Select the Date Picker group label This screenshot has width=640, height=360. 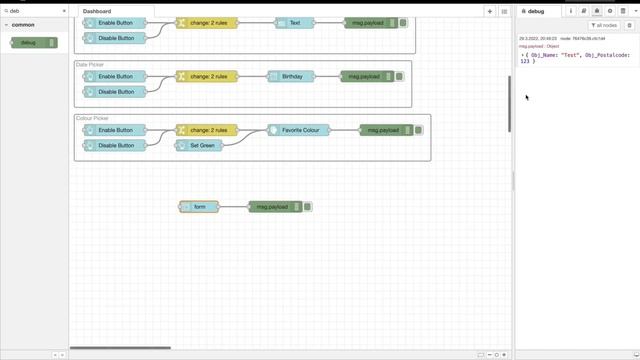point(90,64)
